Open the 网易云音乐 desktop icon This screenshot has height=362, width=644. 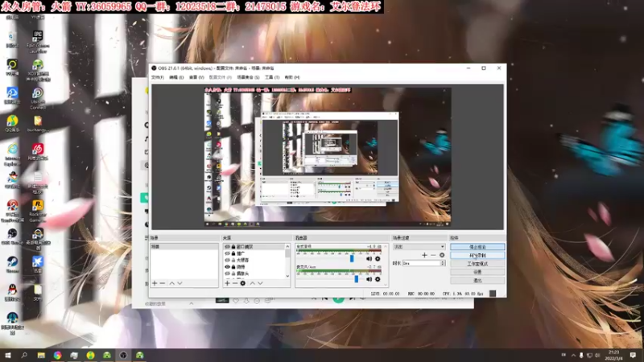click(x=38, y=151)
